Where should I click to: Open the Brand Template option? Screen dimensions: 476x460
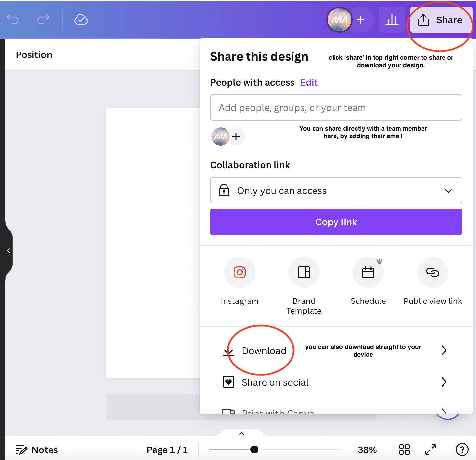304,272
